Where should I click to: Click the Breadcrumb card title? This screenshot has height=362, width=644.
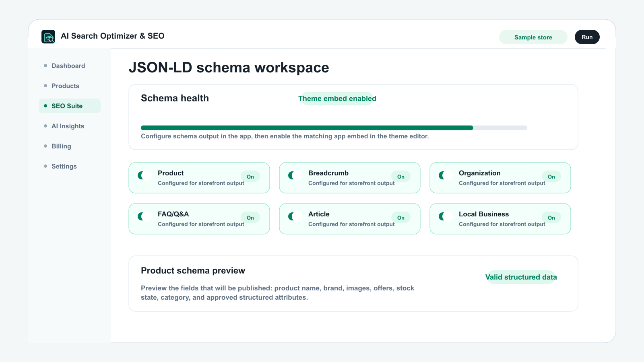pos(328,173)
